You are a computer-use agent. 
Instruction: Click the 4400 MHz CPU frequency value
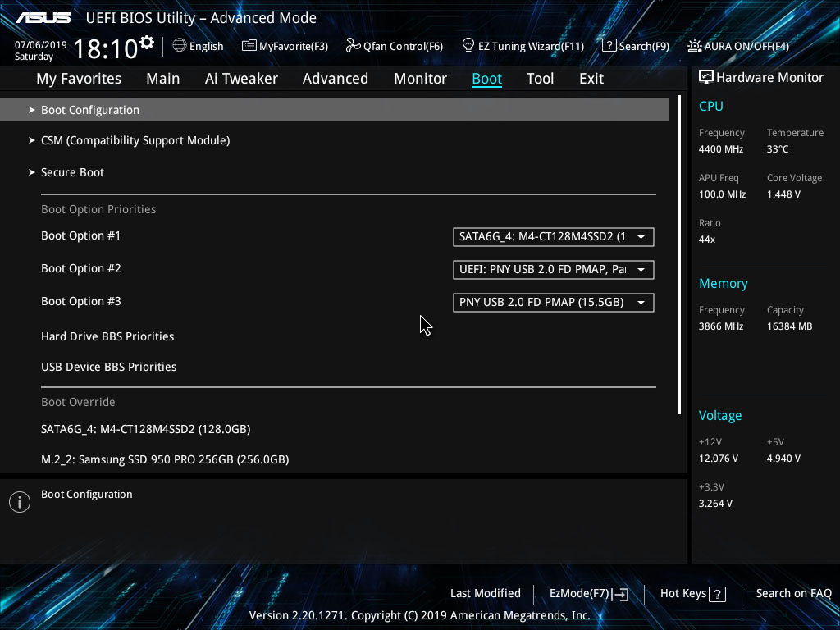pos(720,149)
